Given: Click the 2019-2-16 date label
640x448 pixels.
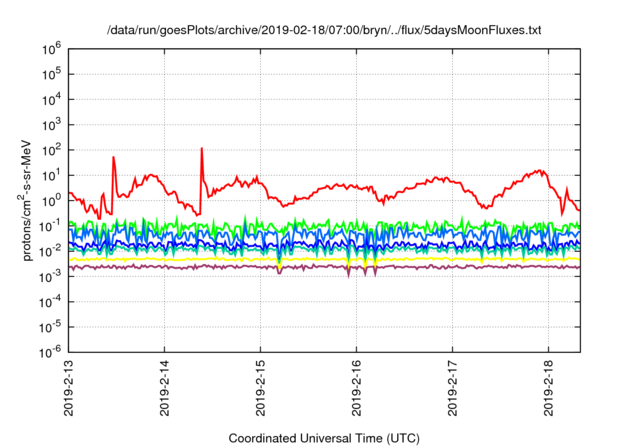Looking at the screenshot, I should click(x=356, y=388).
